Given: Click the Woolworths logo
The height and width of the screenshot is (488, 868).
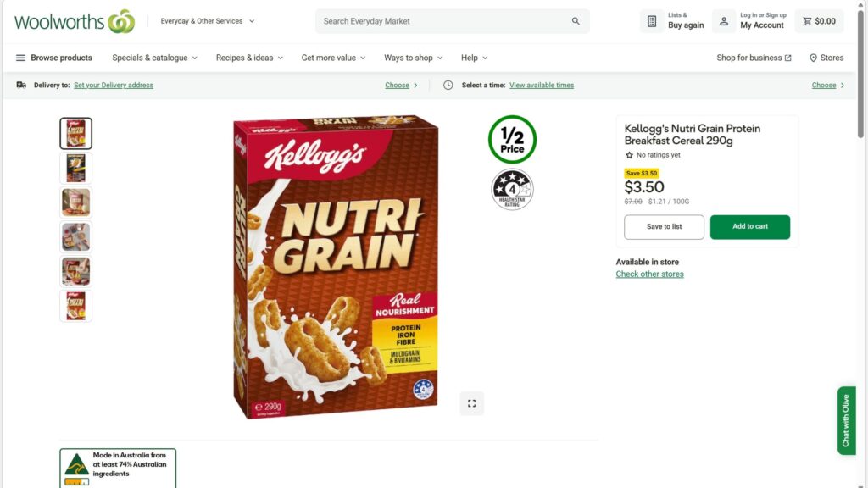Looking at the screenshot, I should click(75, 21).
